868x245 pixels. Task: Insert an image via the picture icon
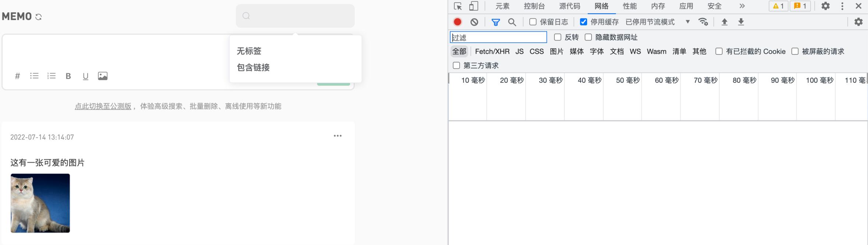click(x=103, y=76)
